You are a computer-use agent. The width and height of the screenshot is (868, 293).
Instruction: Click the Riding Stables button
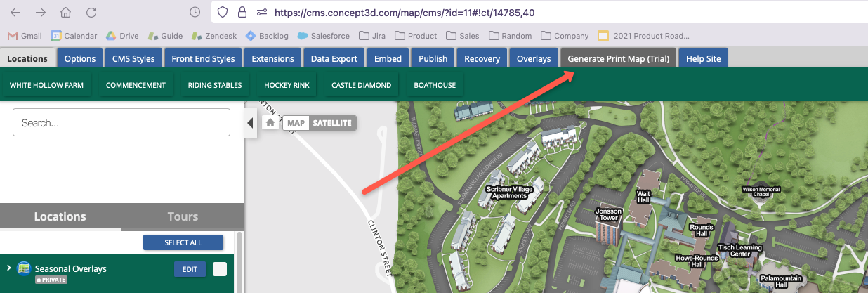(215, 85)
